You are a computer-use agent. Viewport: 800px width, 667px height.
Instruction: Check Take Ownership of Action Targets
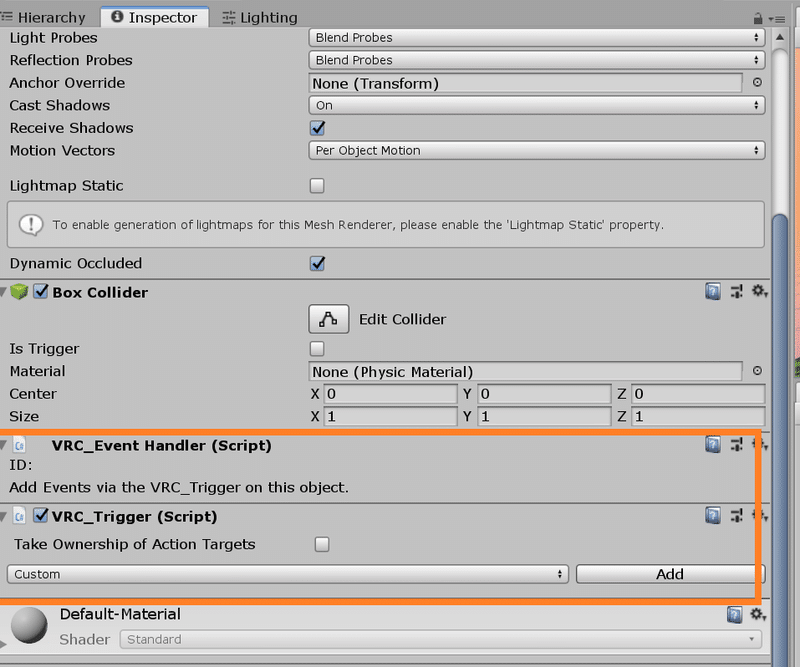click(x=322, y=544)
